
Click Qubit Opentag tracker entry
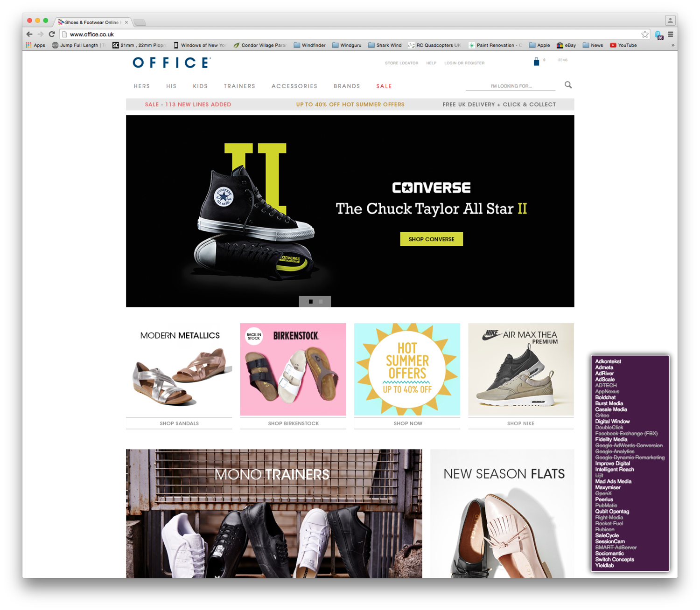(x=612, y=512)
